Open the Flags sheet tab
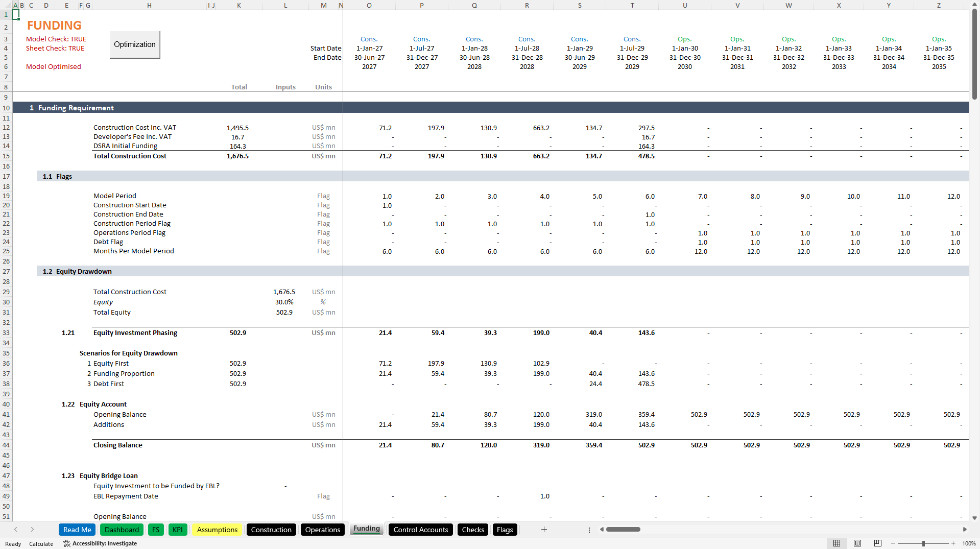This screenshot has width=980, height=549. point(505,530)
